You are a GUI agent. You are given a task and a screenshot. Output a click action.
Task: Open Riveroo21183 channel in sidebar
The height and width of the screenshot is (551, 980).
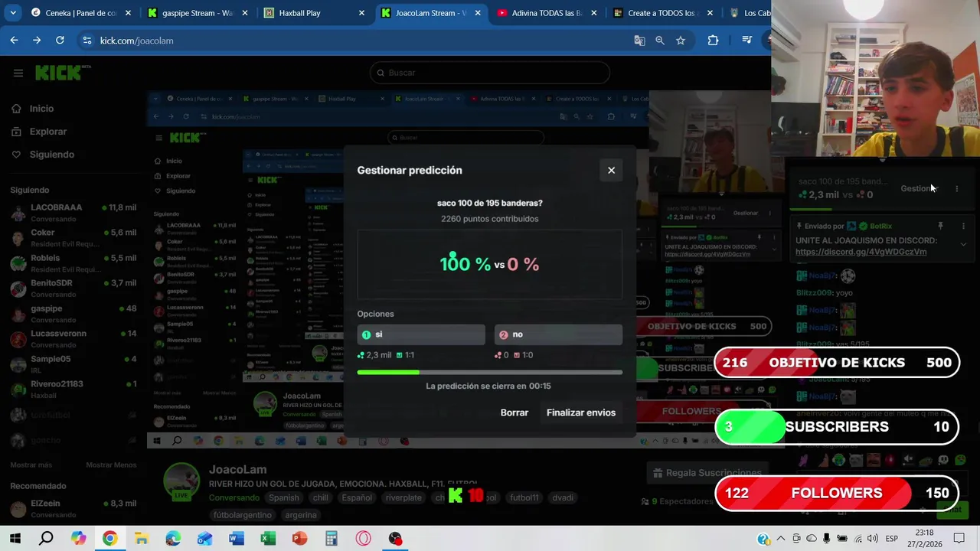(x=73, y=390)
